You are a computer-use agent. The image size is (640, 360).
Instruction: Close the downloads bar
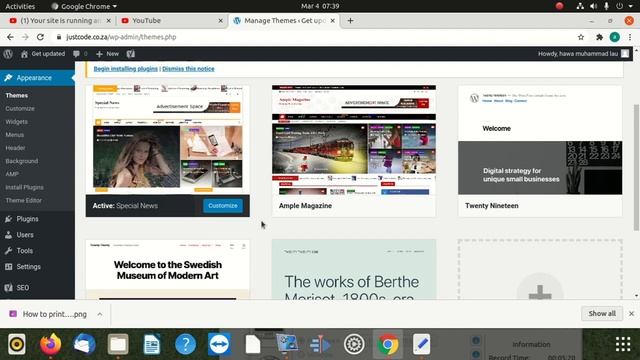(x=631, y=313)
